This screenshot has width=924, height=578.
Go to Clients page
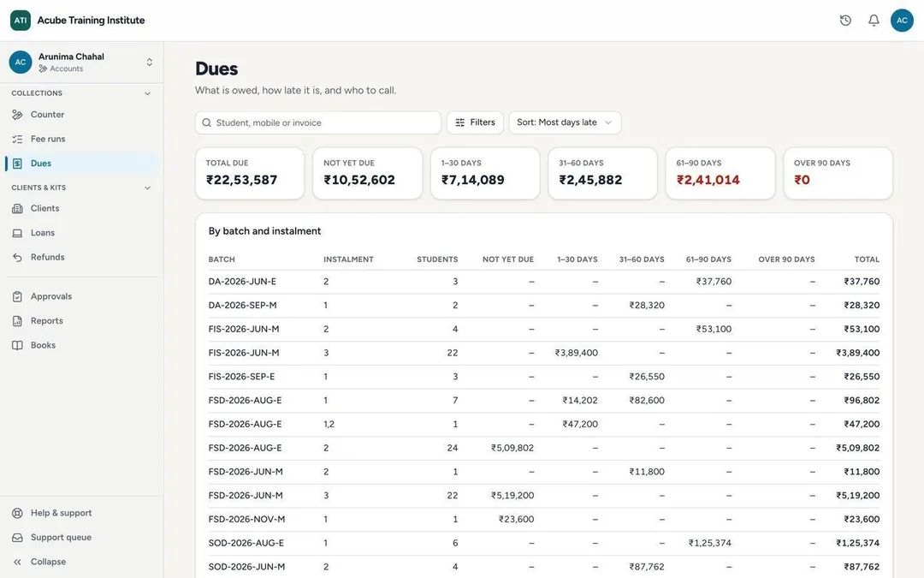click(x=81, y=208)
